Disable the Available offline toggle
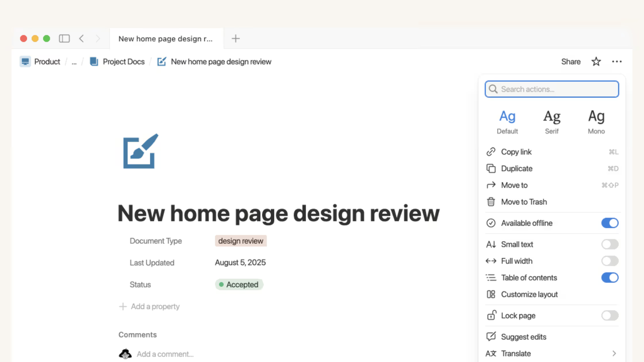 609,223
